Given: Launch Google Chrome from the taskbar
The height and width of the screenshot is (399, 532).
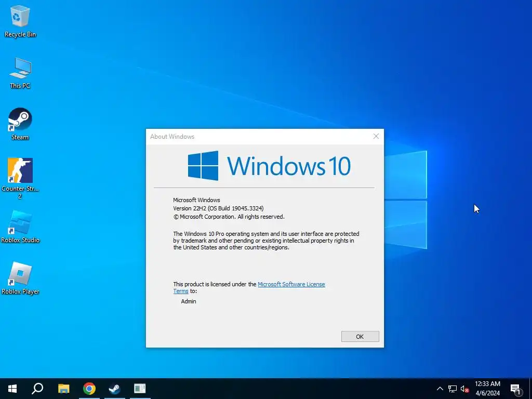Looking at the screenshot, I should point(89,389).
